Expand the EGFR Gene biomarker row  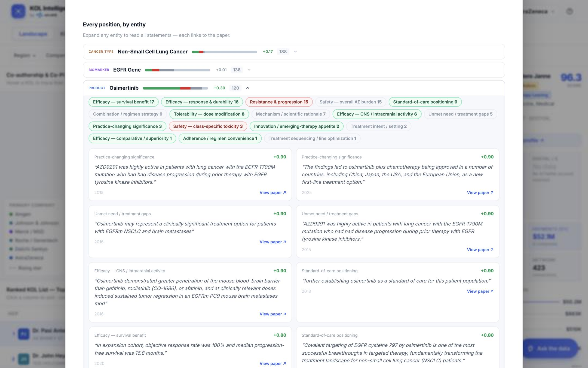click(x=294, y=70)
